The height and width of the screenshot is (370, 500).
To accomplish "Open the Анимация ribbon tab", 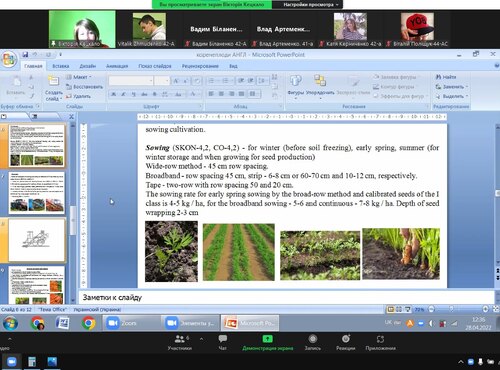I will 117,66.
